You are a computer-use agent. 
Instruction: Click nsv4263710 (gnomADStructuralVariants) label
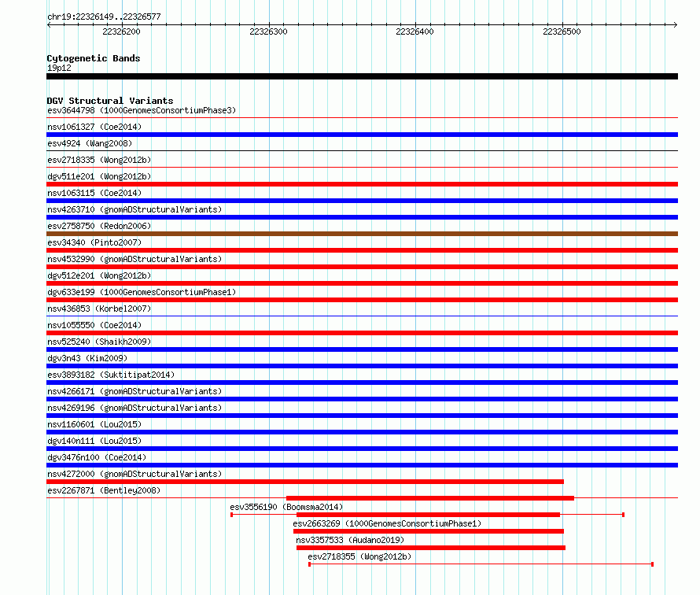[134, 209]
